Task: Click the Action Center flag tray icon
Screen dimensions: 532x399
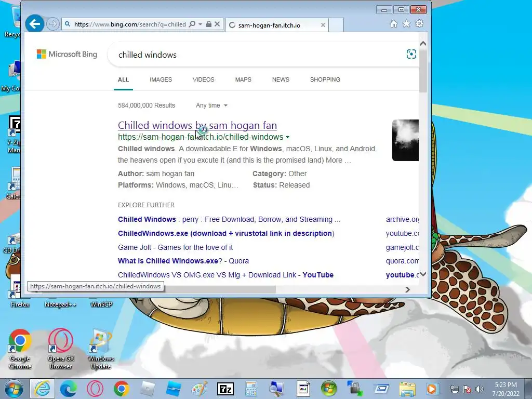Action: 467,389
